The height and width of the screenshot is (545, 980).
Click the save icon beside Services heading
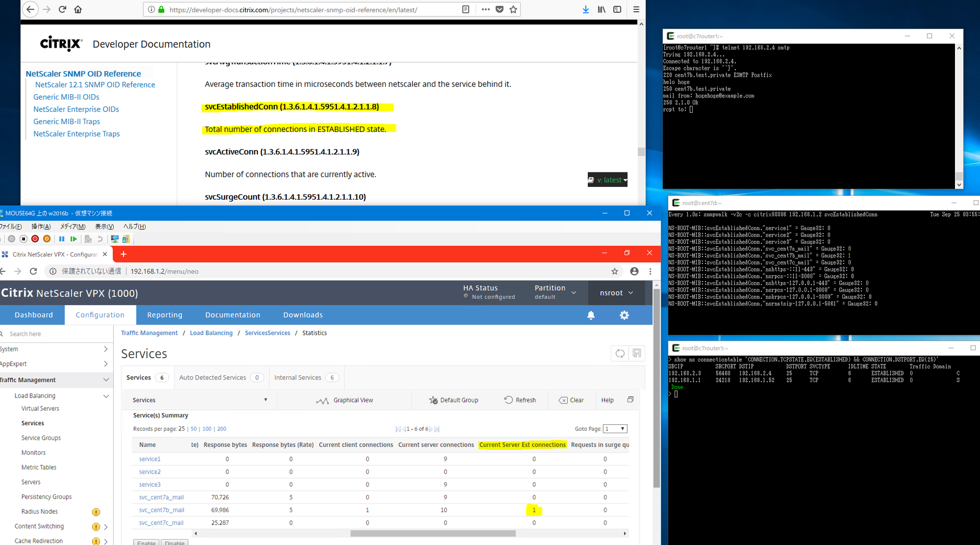point(637,353)
